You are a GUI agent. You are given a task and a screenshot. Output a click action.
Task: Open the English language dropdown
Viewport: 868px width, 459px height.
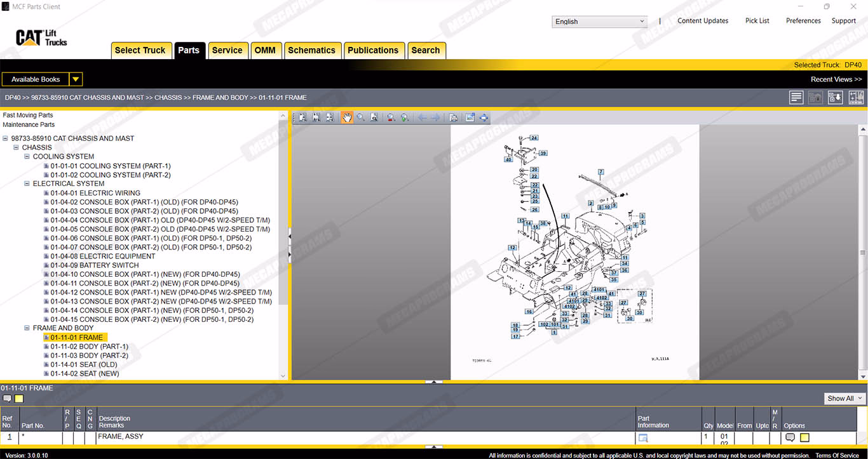pyautogui.click(x=599, y=22)
